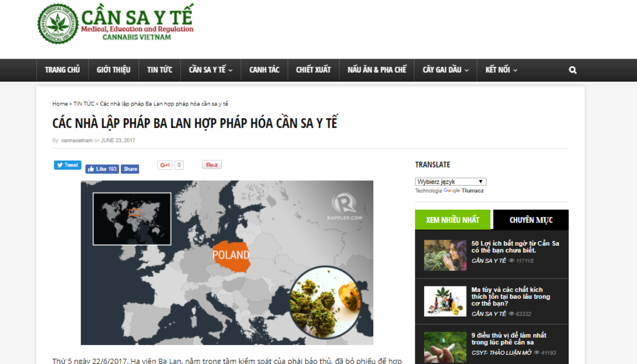Pin article with Pinterest Pin it button
The height and width of the screenshot is (364, 637).
pos(211,165)
